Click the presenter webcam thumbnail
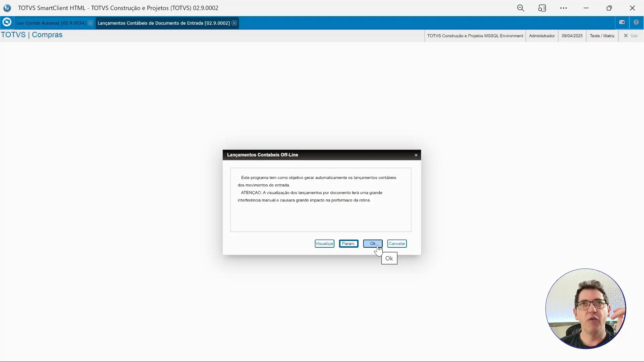Viewport: 644px width, 362px height. point(585,308)
